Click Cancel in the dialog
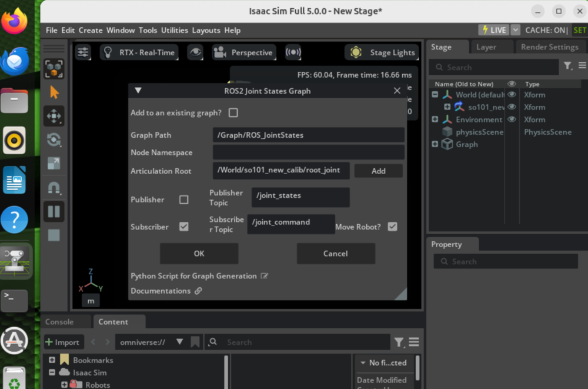 336,254
